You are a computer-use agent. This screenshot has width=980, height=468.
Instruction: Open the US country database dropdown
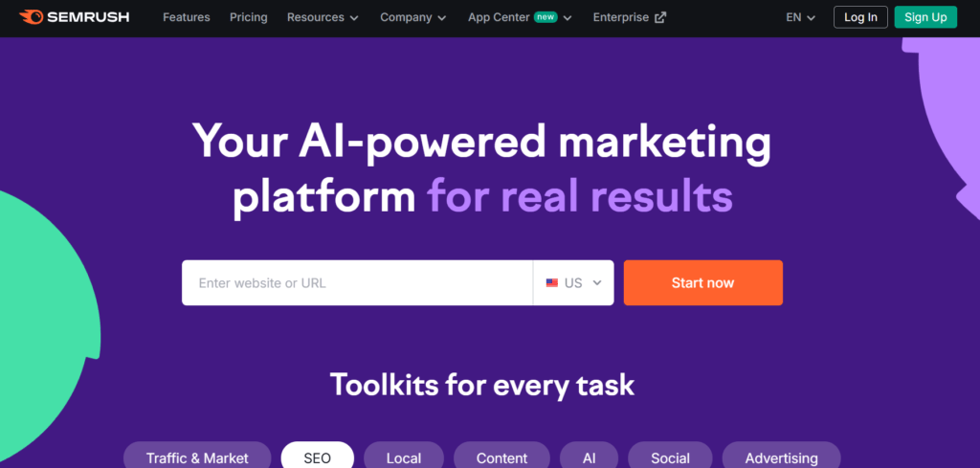(574, 283)
